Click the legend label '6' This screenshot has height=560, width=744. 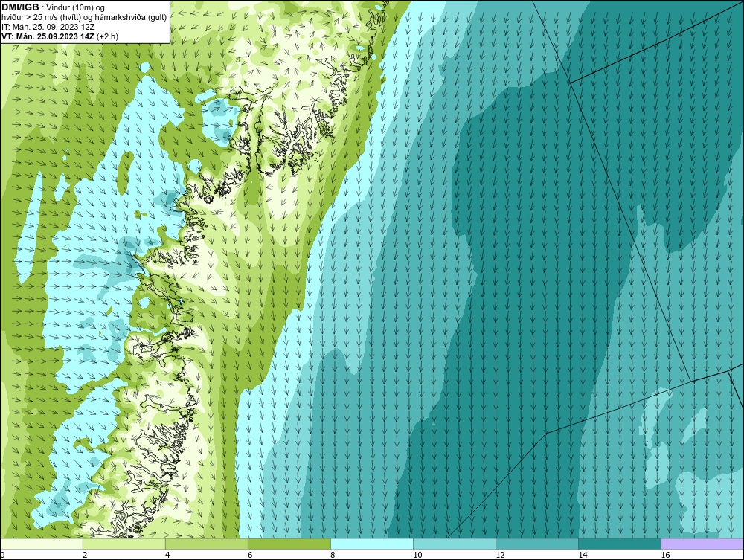(250, 555)
